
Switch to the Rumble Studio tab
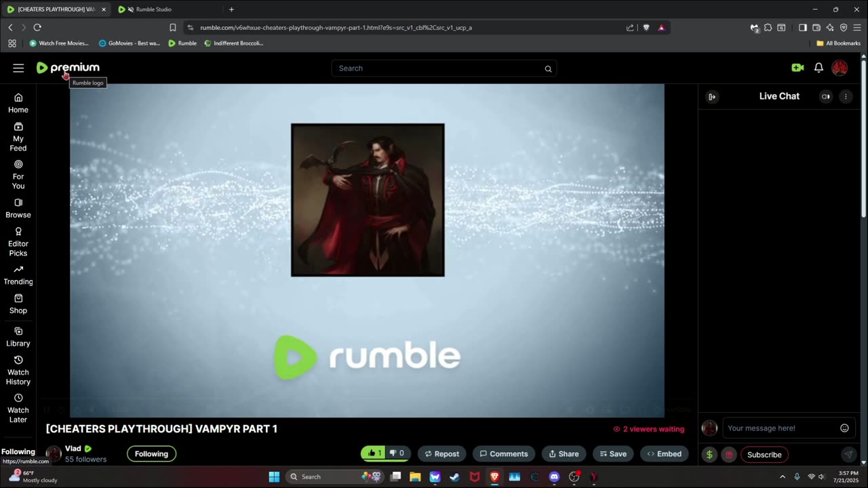point(153,9)
